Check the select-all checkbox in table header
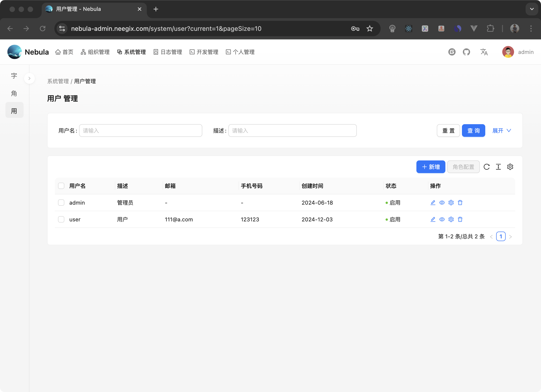This screenshot has height=392, width=541. pyautogui.click(x=61, y=186)
